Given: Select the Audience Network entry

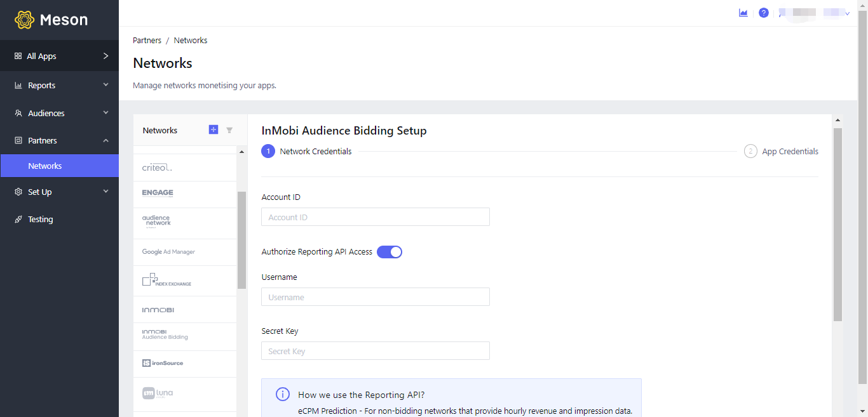Looking at the screenshot, I should click(x=185, y=223).
